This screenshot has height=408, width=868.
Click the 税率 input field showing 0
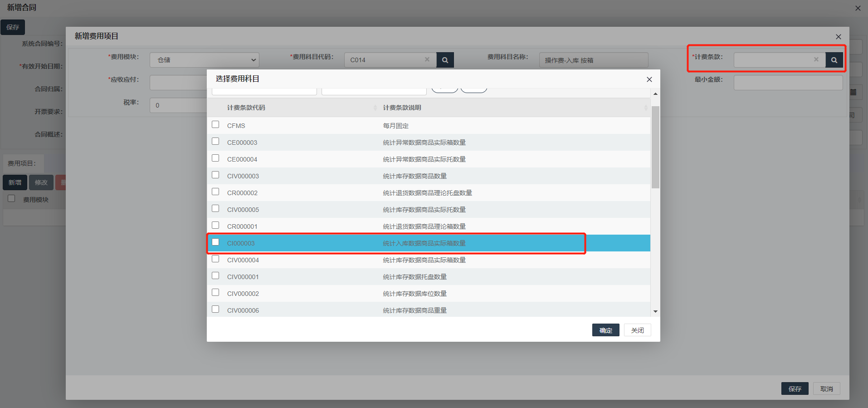pos(179,105)
